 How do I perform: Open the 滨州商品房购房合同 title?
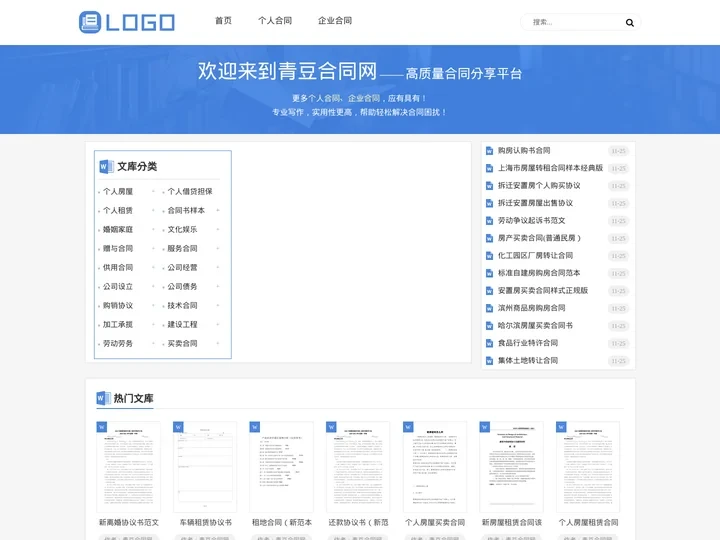[x=531, y=308]
